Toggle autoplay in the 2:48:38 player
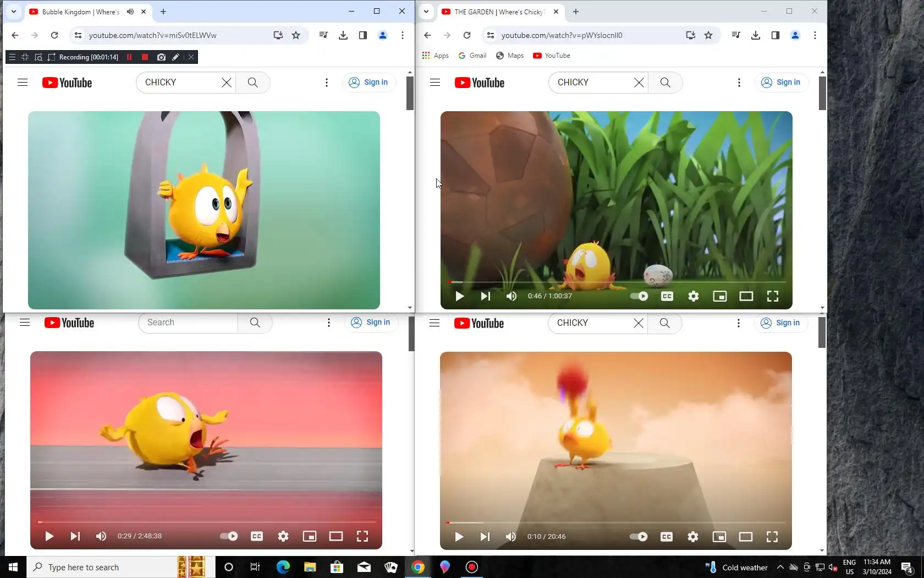924x578 pixels. point(229,536)
